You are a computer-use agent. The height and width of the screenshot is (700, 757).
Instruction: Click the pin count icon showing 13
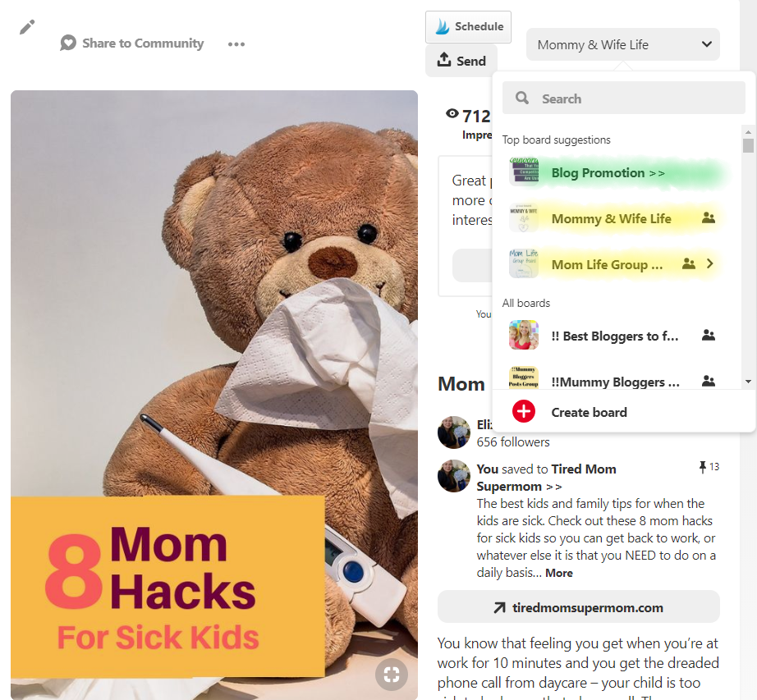point(703,466)
